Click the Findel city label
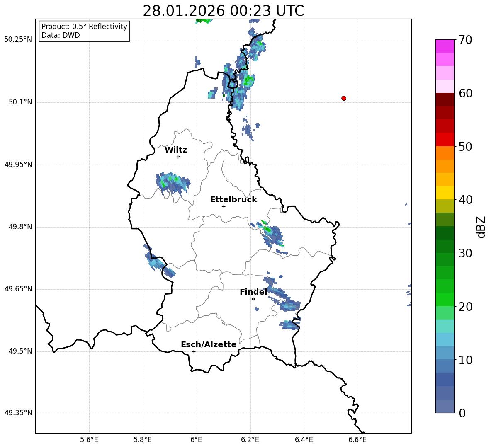Viewport: 491px width, 448px height. (x=253, y=292)
